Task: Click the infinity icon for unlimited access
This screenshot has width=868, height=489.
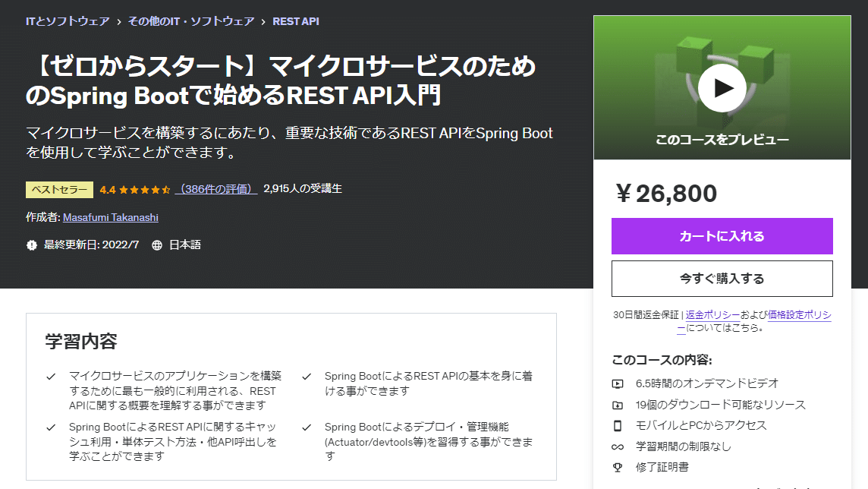Action: (616, 447)
